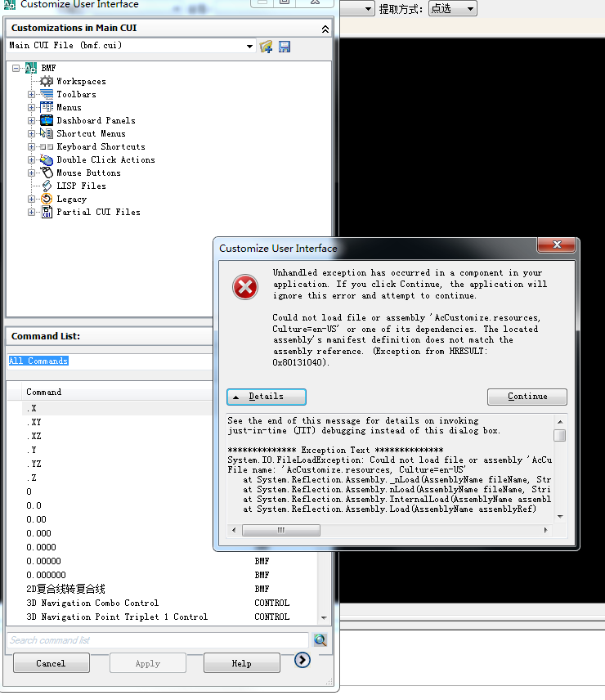The image size is (605, 700).
Task: Open a partial customization file icon
Action: coord(267,47)
